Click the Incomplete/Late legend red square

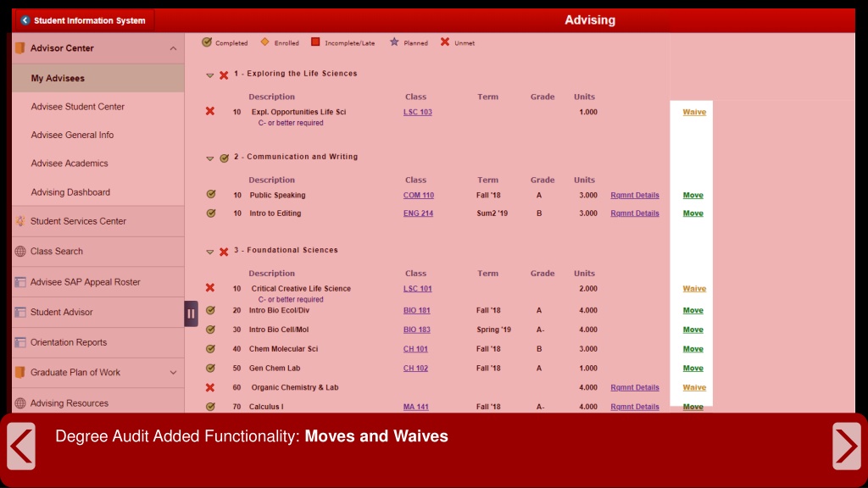pos(315,42)
